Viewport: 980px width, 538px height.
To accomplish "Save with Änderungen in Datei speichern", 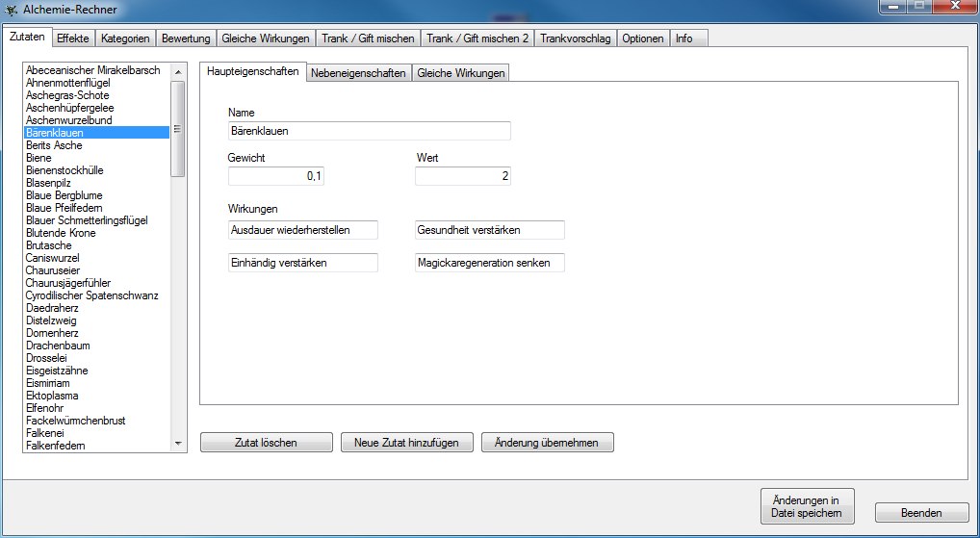I will click(x=806, y=506).
